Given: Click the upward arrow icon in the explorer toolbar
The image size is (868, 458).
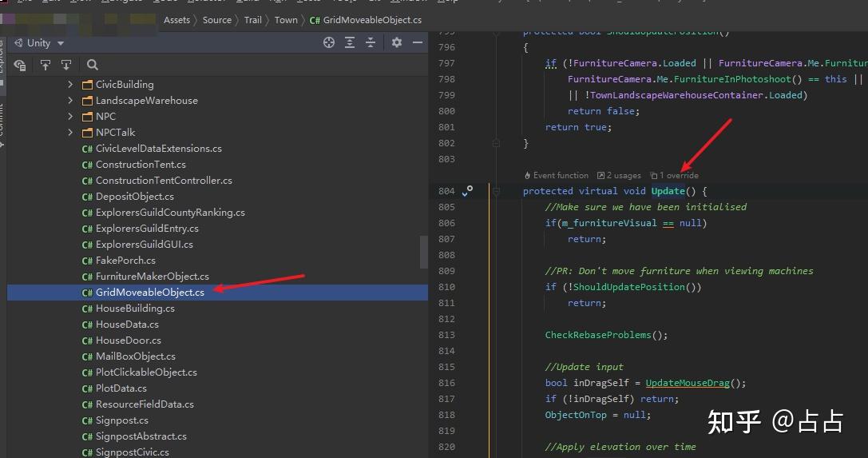Looking at the screenshot, I should 46,66.
